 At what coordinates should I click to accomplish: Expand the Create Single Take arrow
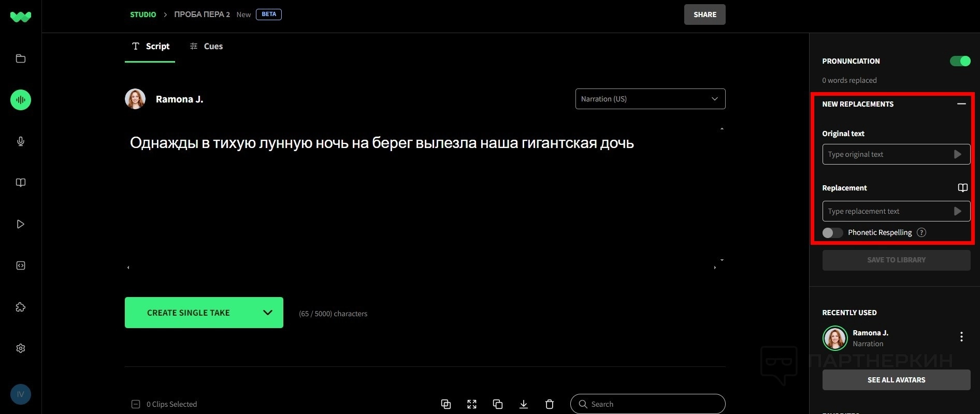[268, 313]
